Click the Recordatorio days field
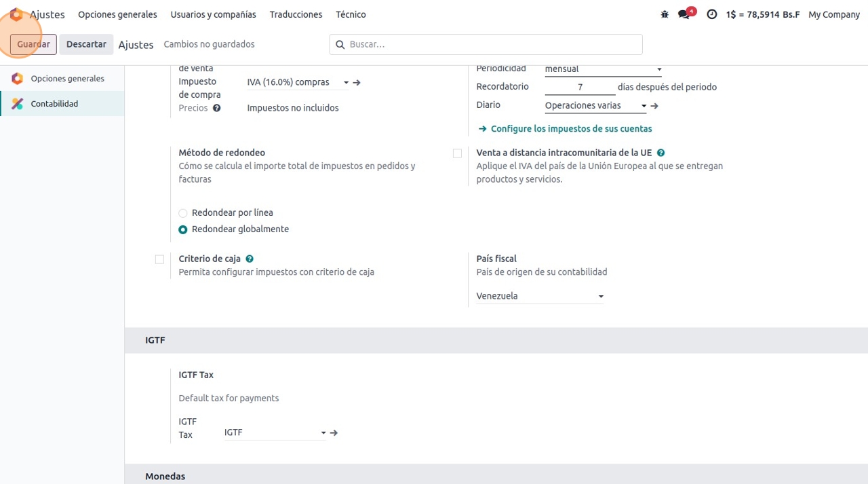This screenshot has height=484, width=868. pos(580,87)
